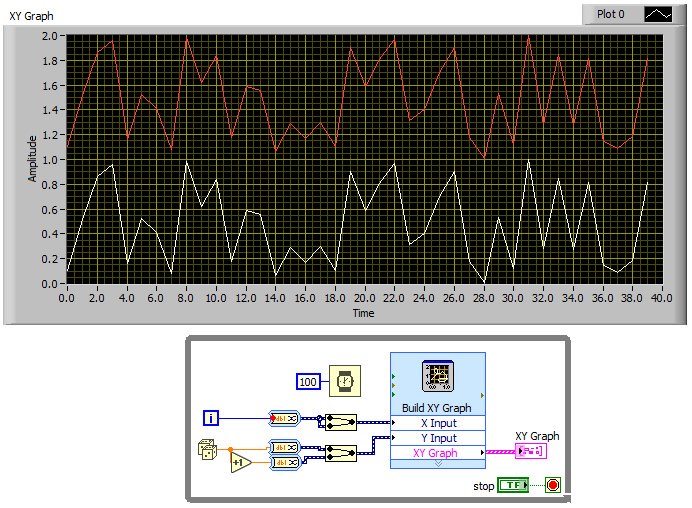Viewport: 692px width, 508px height.
Task: Click the Wait (ms) watch icon
Action: coord(345,382)
